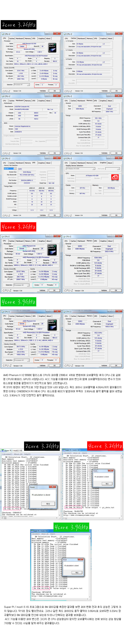Click the 3917.0 MHz core speed value

click(21, 347)
